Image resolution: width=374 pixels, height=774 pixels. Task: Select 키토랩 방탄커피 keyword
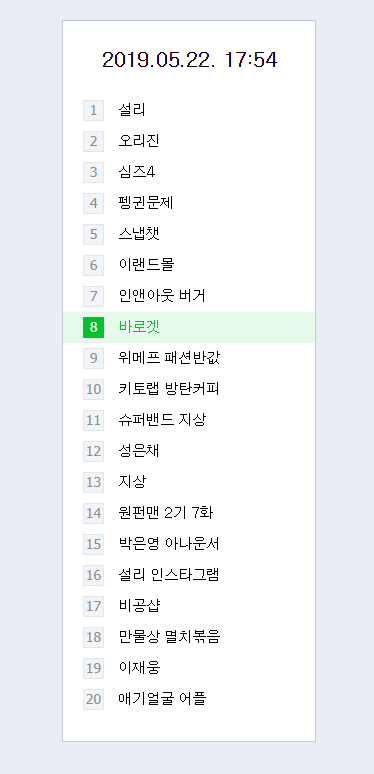[169, 389]
